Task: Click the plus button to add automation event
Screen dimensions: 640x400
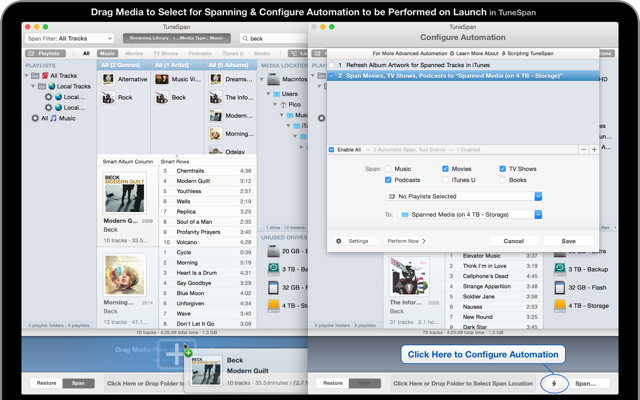Action: [x=594, y=149]
